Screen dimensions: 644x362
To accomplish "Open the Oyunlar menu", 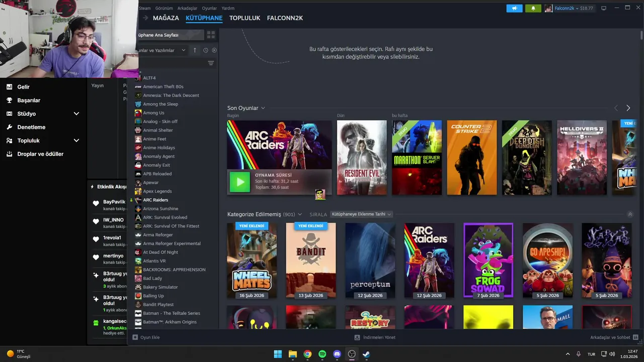I will (x=209, y=8).
